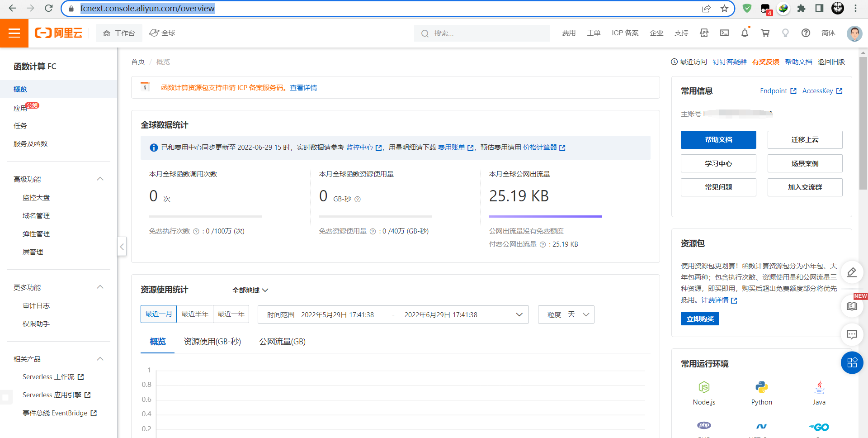This screenshot has width=868, height=438.
Task: Focus the top search box
Action: coord(481,33)
